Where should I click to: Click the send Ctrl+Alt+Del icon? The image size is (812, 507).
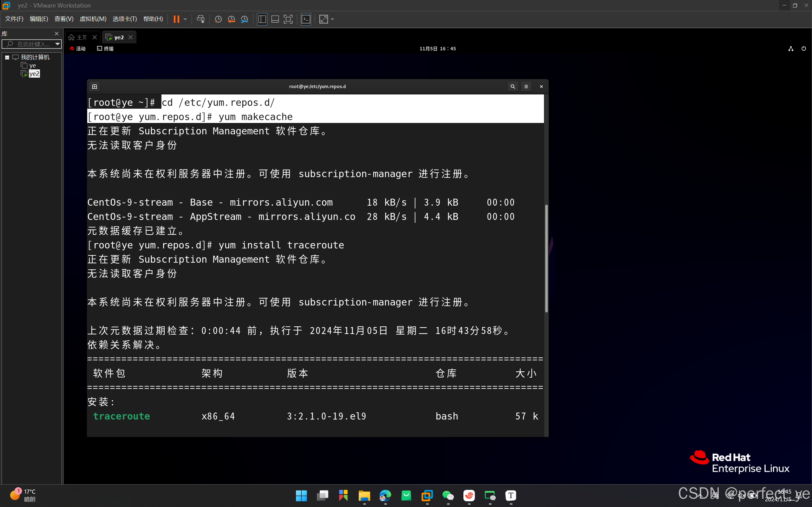(201, 19)
